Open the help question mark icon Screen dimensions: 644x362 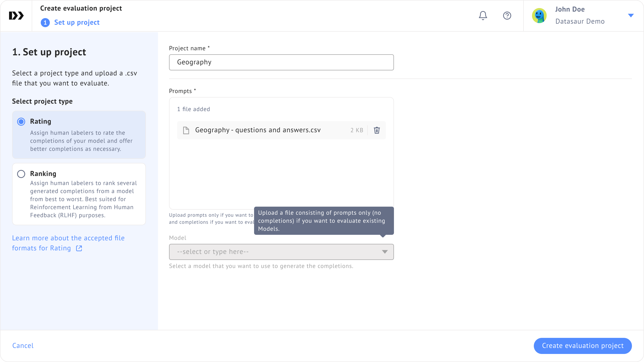coord(507,16)
